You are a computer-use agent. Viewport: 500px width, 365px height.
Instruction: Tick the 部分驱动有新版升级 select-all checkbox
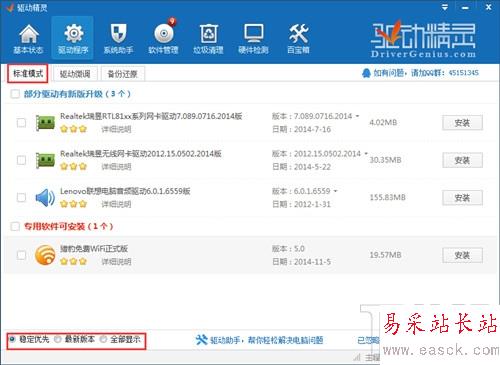[15, 94]
